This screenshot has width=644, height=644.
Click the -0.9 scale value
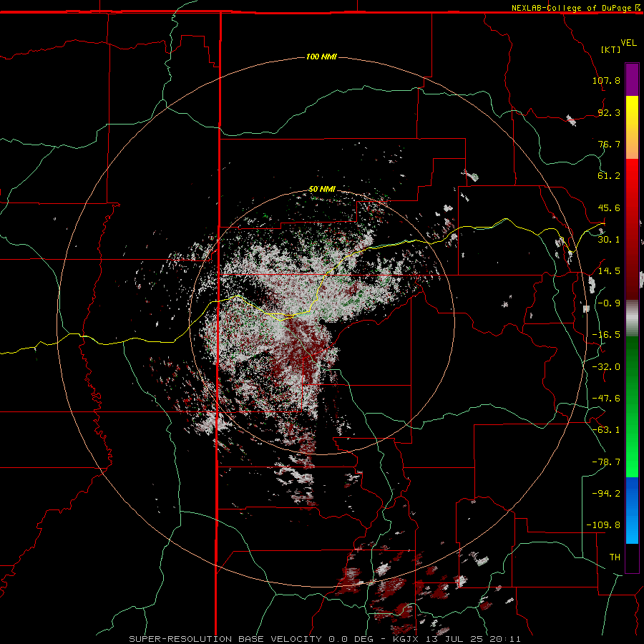click(x=609, y=303)
